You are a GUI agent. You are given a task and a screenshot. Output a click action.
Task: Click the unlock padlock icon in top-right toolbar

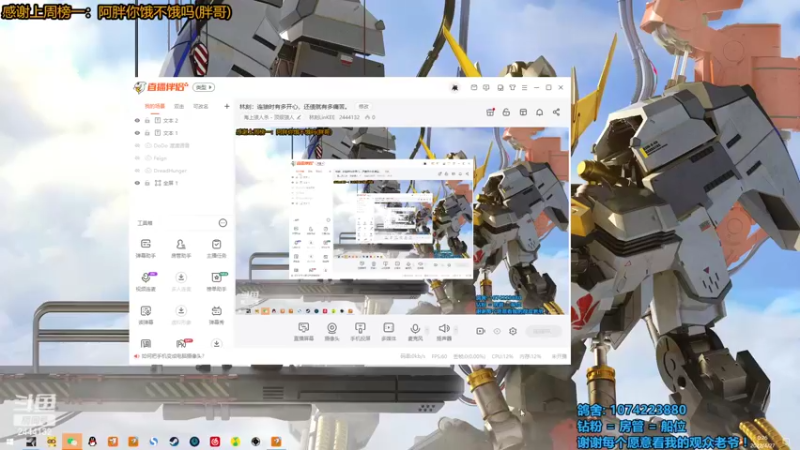506,112
